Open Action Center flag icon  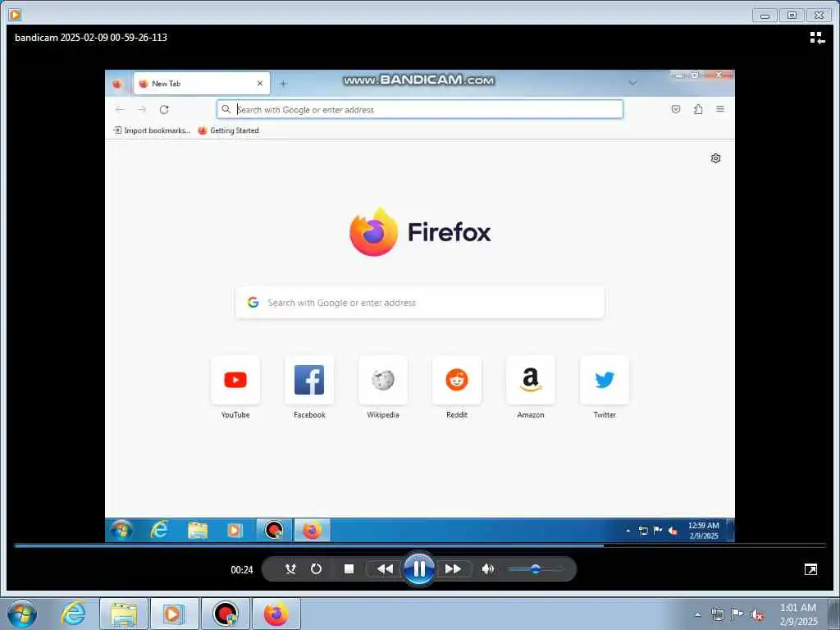737,614
